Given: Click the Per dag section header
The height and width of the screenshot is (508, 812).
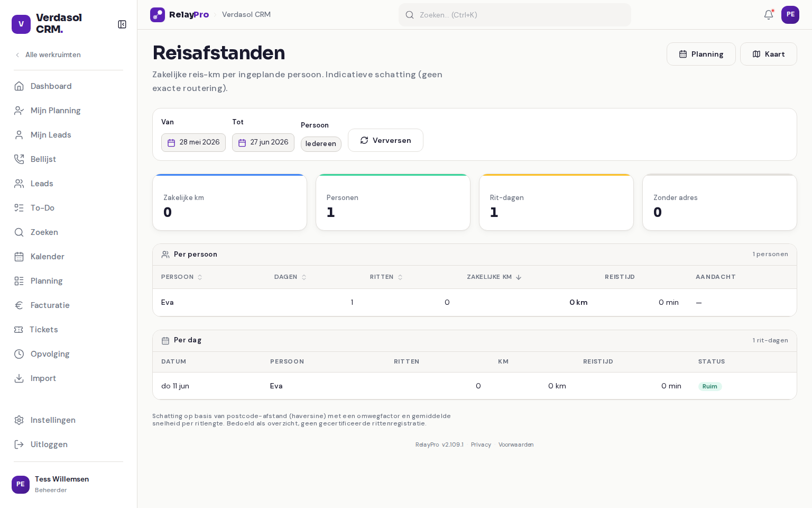Looking at the screenshot, I should [475, 340].
